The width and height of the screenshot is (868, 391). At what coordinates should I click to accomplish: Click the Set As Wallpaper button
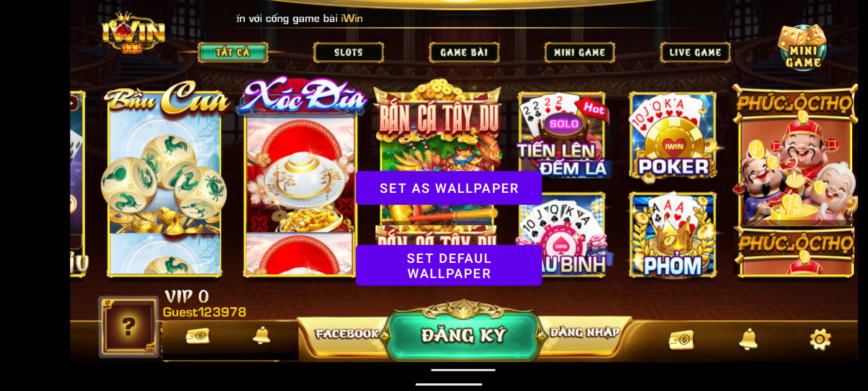[449, 188]
